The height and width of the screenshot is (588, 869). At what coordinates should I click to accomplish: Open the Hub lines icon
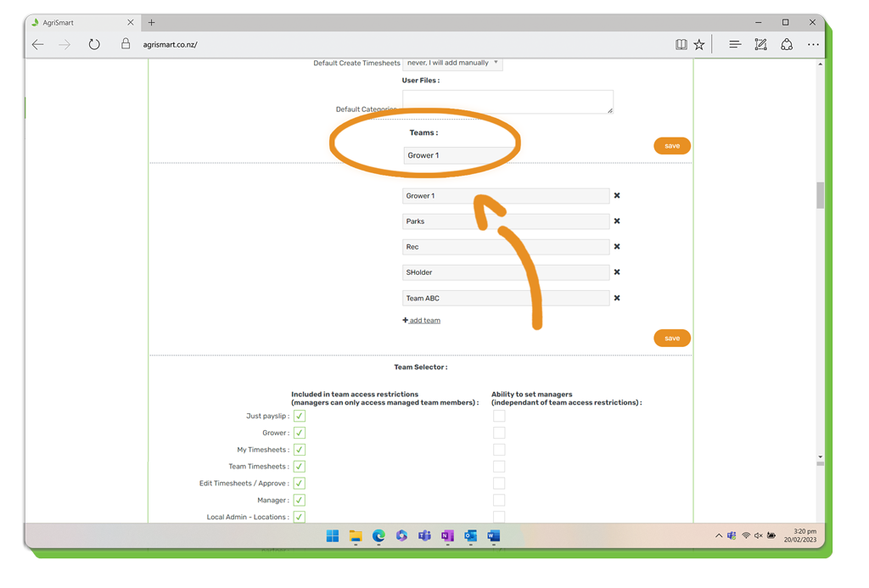click(x=735, y=45)
